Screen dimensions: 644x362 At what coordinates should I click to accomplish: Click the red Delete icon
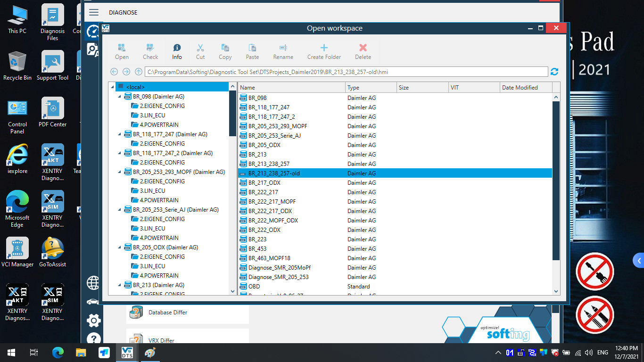(x=363, y=48)
